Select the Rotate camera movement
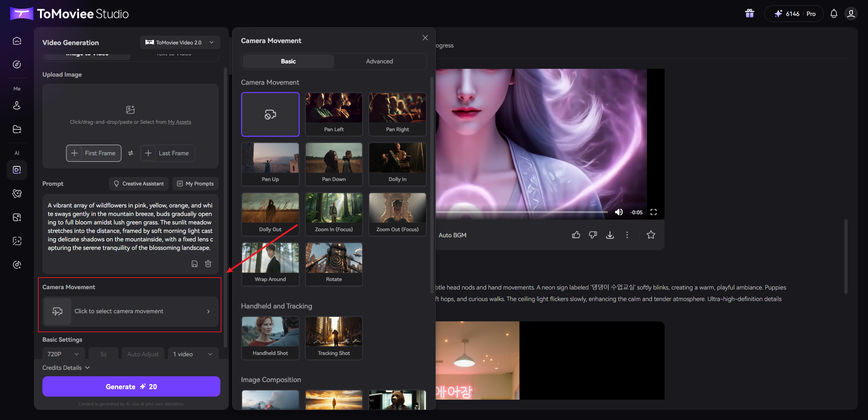 (334, 264)
